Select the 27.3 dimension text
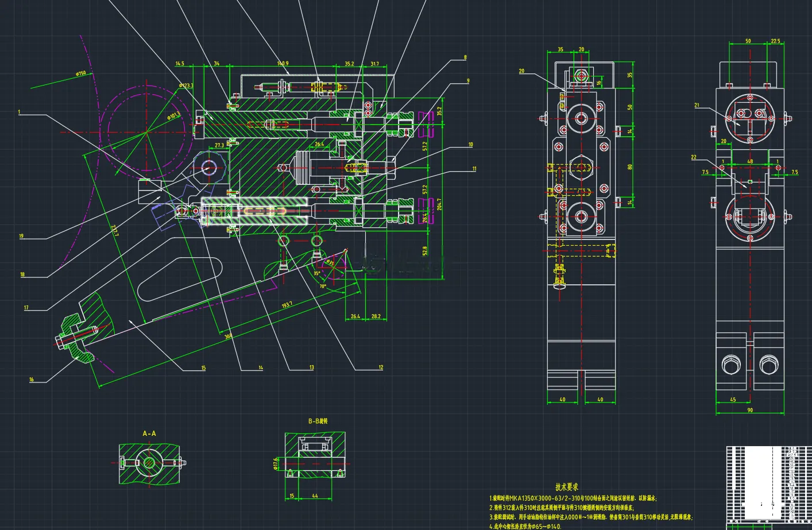This screenshot has width=812, height=530. point(219,145)
